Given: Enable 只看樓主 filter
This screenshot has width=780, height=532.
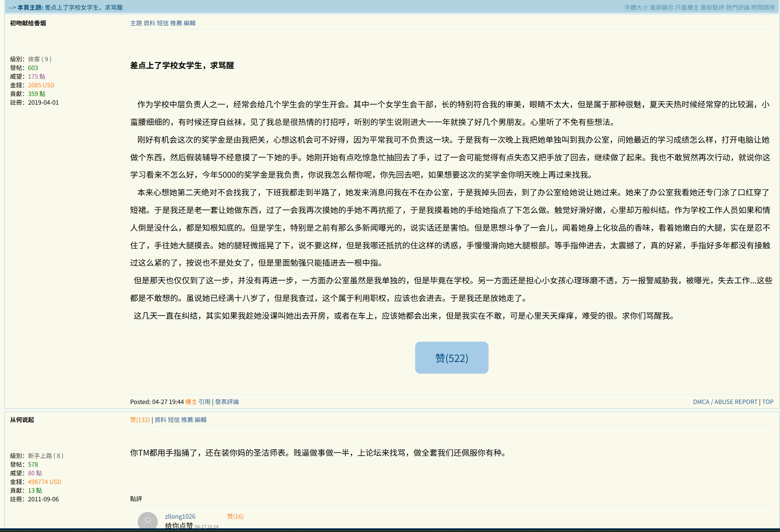Looking at the screenshot, I should 687,7.
